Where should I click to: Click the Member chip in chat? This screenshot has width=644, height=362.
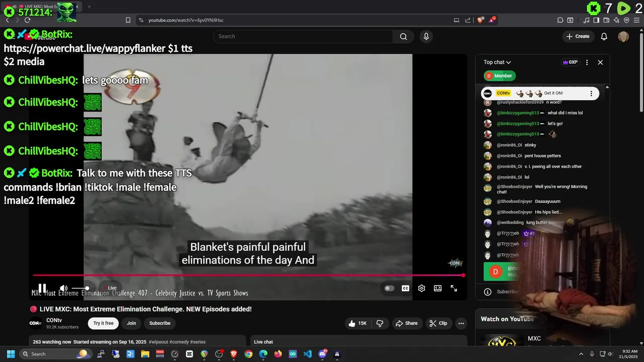(500, 76)
